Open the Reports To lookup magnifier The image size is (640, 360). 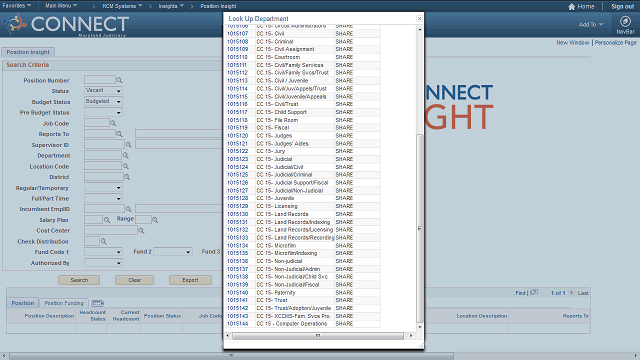click(119, 134)
